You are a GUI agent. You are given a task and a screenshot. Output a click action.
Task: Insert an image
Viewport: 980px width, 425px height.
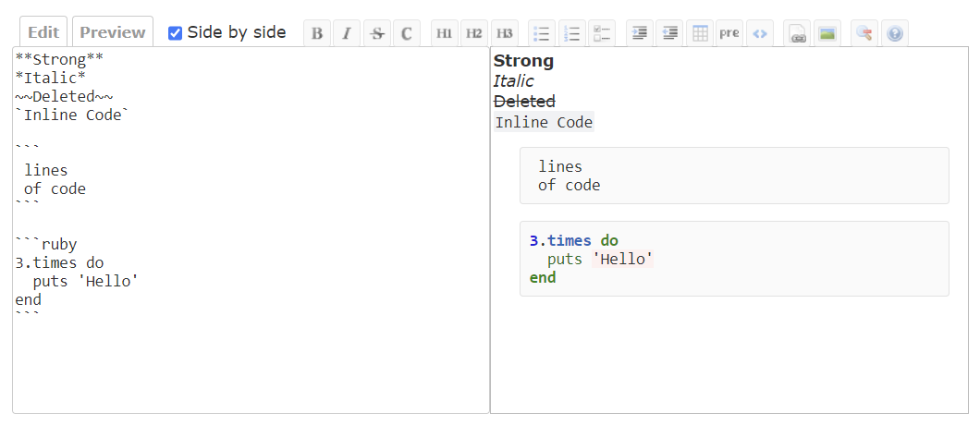pyautogui.click(x=827, y=33)
